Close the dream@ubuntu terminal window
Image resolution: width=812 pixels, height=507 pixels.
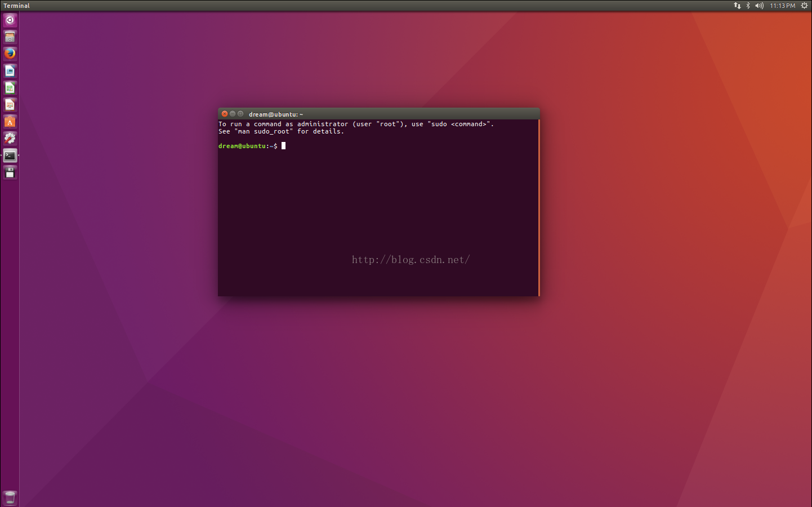(225, 114)
